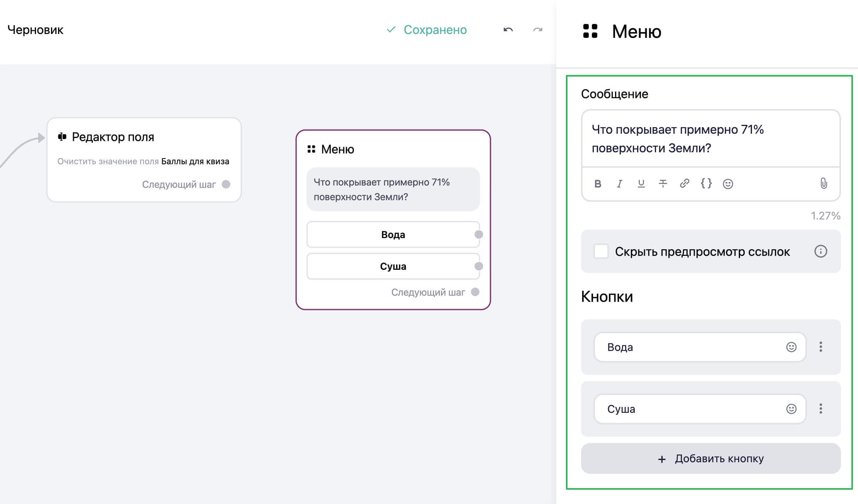Click Следующий шаг connector of Меню block
The image size is (858, 504).
(475, 292)
